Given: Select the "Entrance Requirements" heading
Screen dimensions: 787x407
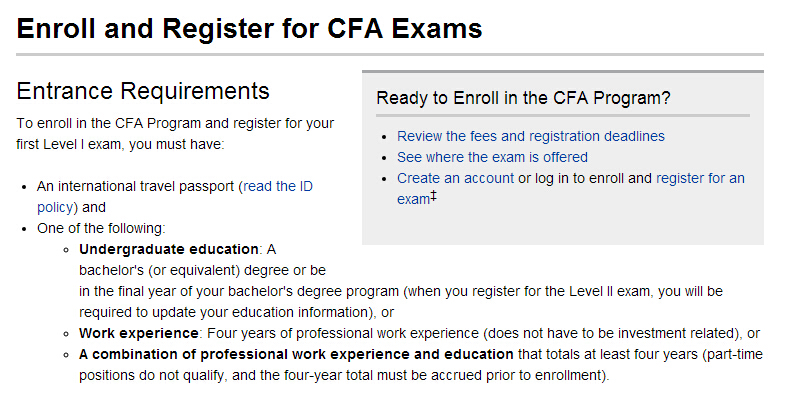Looking at the screenshot, I should click(143, 91).
